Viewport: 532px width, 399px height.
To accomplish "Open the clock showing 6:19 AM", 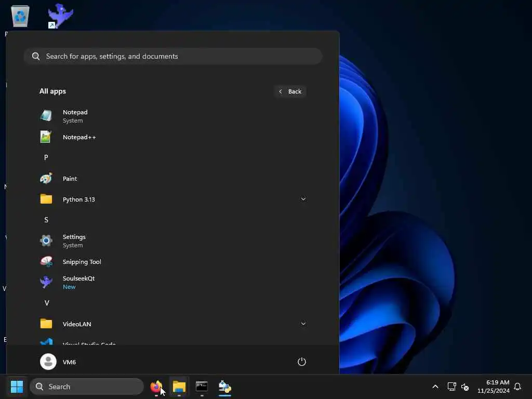I will 494,387.
